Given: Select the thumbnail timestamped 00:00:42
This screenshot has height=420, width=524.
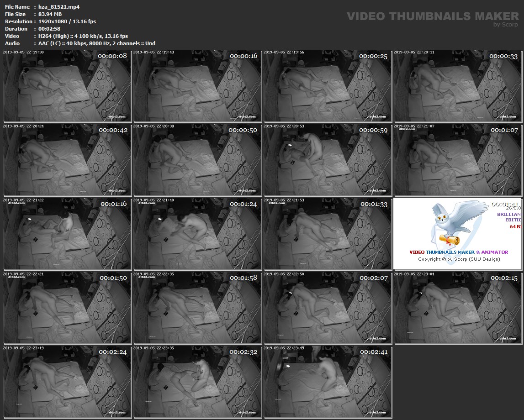Looking at the screenshot, I should pyautogui.click(x=67, y=160).
